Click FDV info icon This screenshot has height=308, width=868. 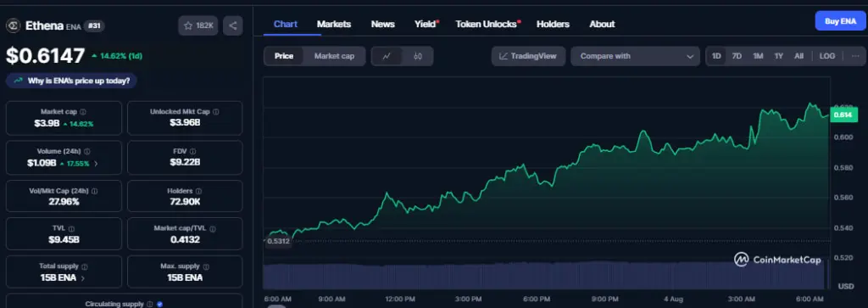pyautogui.click(x=192, y=151)
